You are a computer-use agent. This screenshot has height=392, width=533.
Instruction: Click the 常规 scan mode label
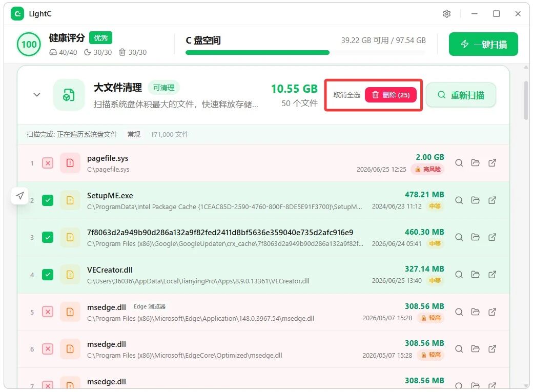(134, 135)
